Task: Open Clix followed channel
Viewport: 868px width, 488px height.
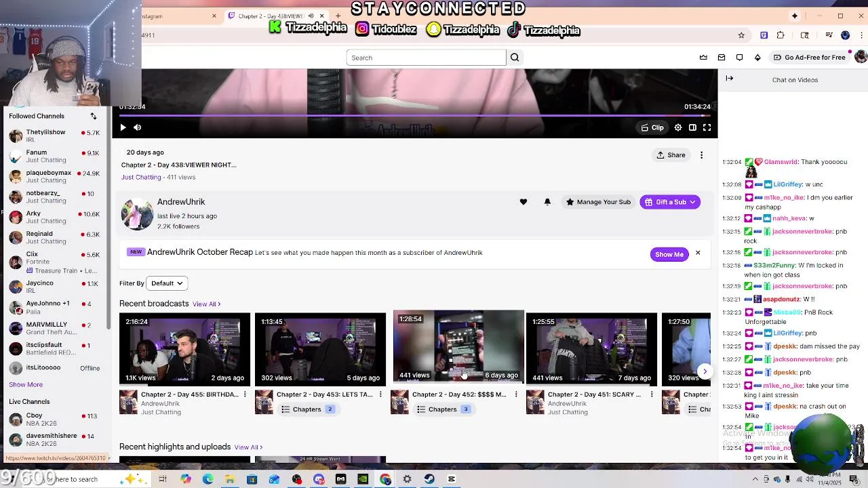Action: click(56, 262)
